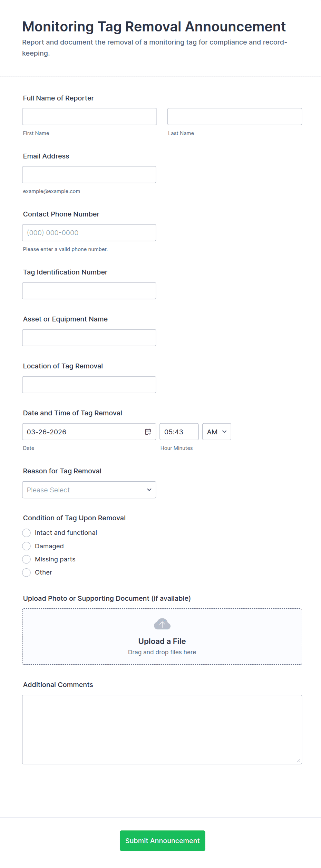This screenshot has height=868, width=321.
Task: Open the AM/PM selector
Action: click(216, 432)
